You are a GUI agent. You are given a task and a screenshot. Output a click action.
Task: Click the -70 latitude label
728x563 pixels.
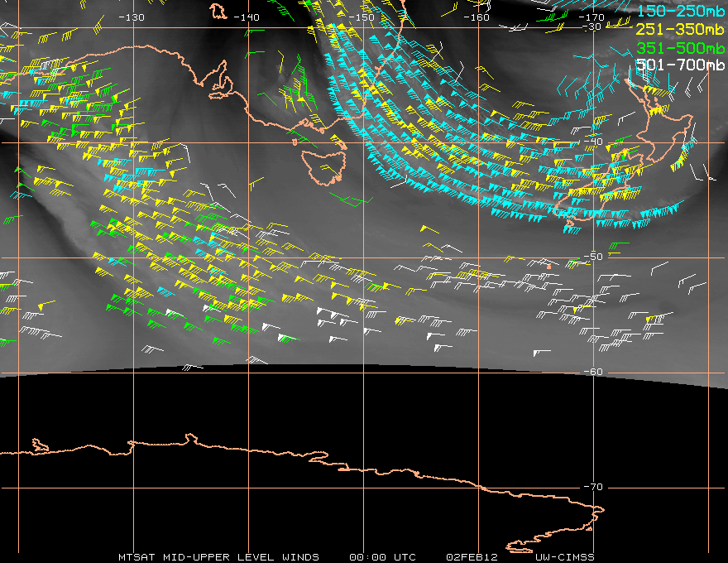591,488
